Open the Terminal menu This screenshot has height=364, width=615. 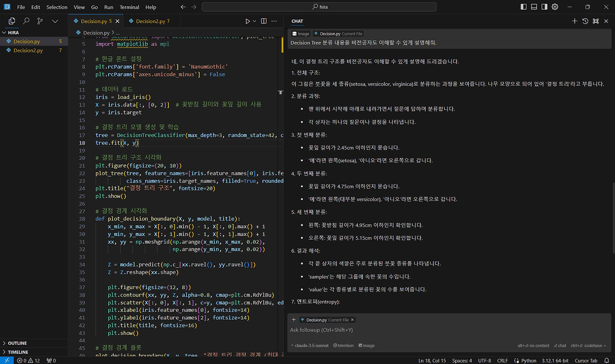coord(129,7)
